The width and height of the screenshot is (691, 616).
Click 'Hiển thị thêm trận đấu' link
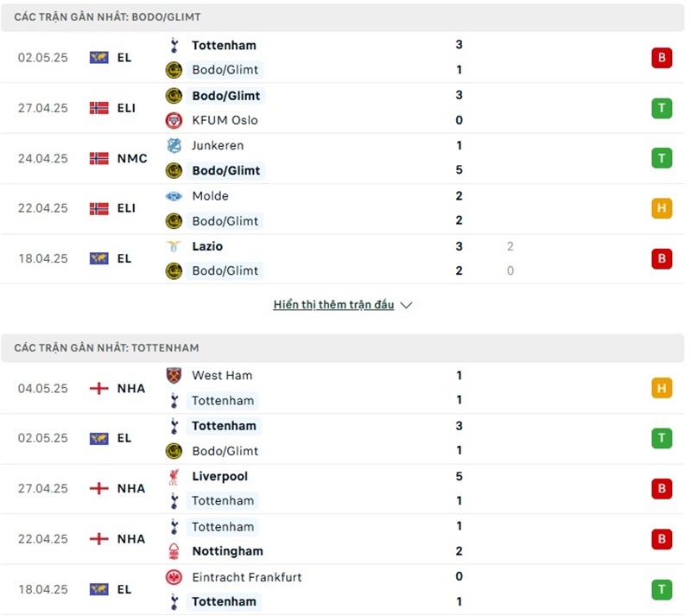pos(333,305)
